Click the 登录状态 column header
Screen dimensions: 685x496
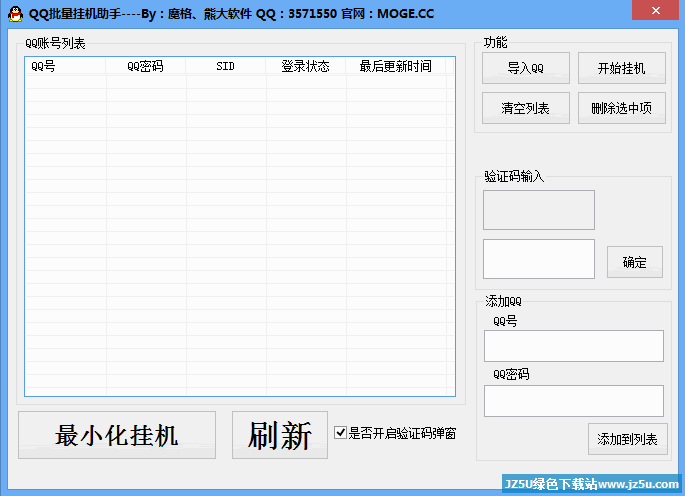[305, 66]
